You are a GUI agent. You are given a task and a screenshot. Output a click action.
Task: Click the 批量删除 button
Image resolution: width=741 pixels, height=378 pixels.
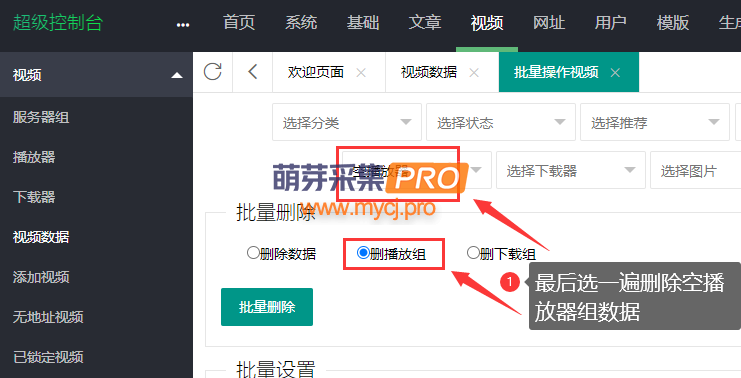coord(267,307)
